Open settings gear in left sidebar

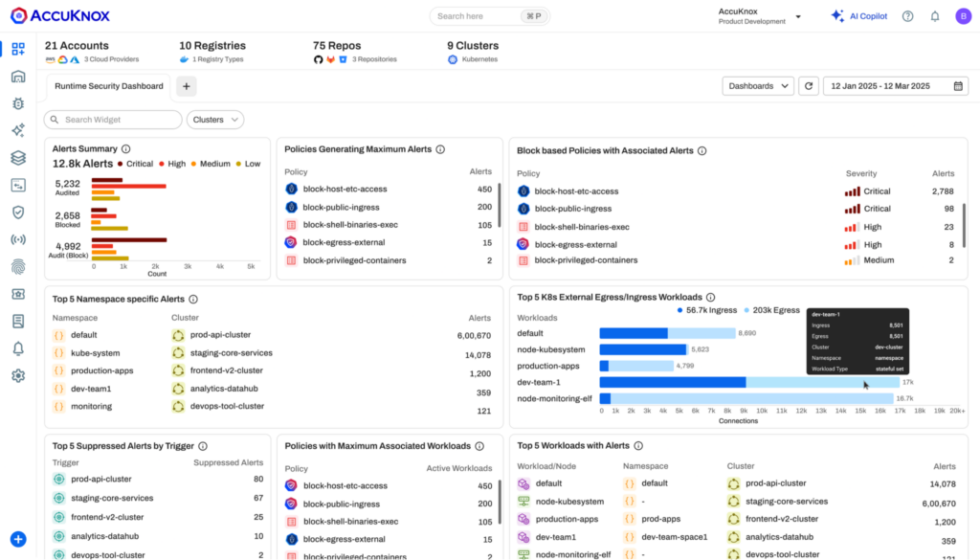pyautogui.click(x=17, y=376)
